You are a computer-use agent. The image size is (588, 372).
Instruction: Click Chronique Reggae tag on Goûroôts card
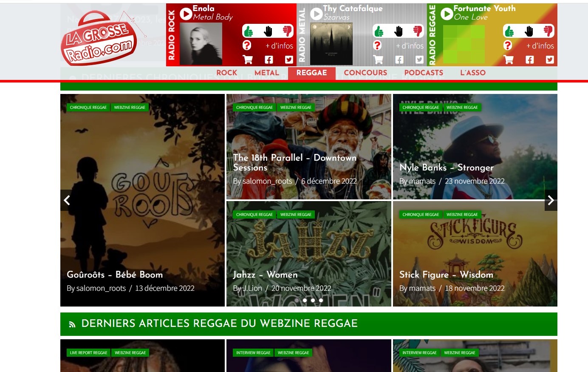click(x=88, y=108)
